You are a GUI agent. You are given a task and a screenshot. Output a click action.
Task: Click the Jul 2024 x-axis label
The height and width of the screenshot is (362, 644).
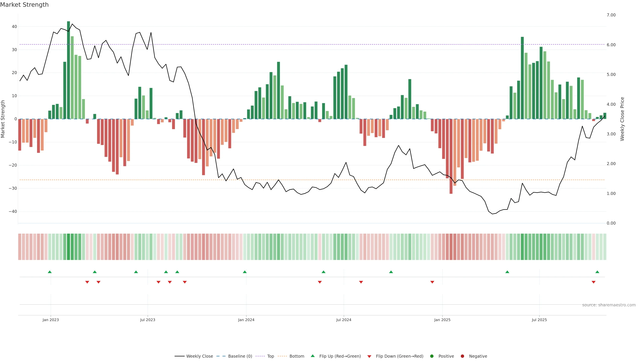coord(343,320)
